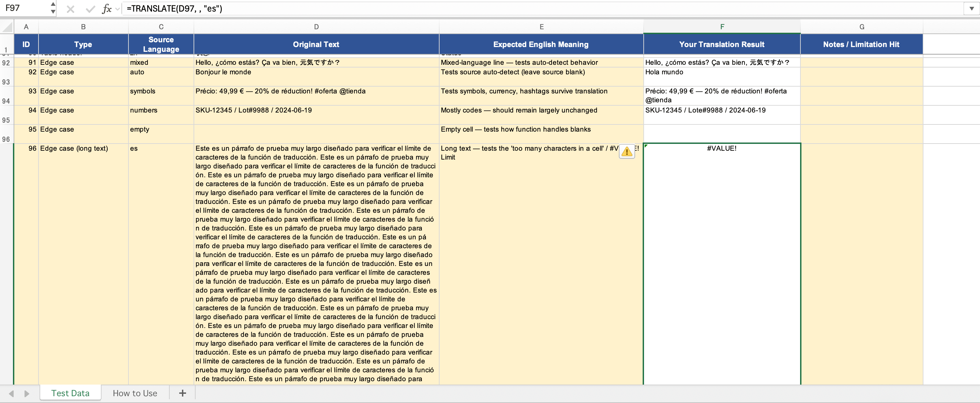Screen dimensions: 980x403
Task: Click the confirm entry checkmark icon
Action: pos(90,9)
